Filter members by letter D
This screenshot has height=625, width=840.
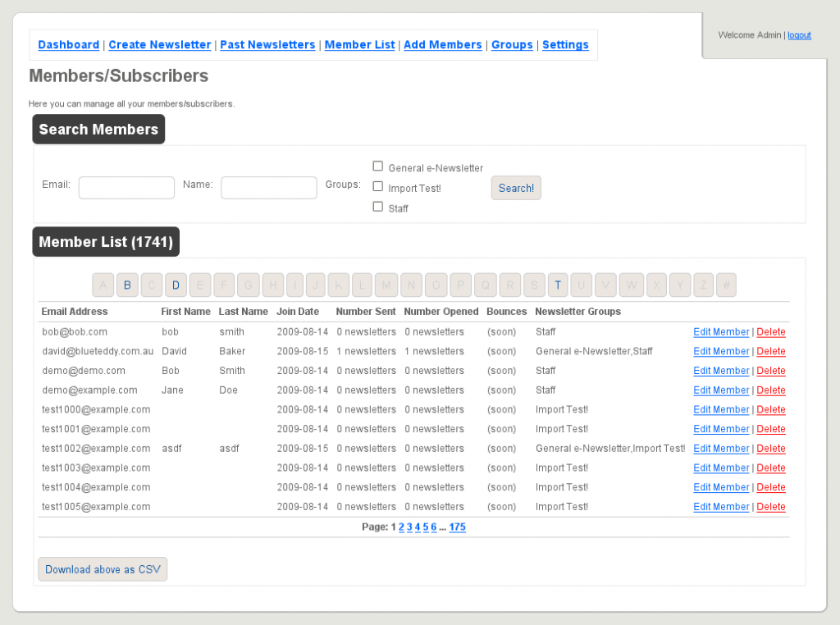pyautogui.click(x=176, y=285)
